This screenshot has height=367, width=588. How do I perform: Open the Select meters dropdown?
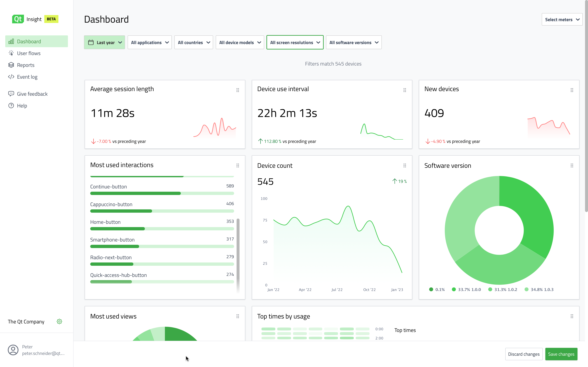pyautogui.click(x=562, y=19)
